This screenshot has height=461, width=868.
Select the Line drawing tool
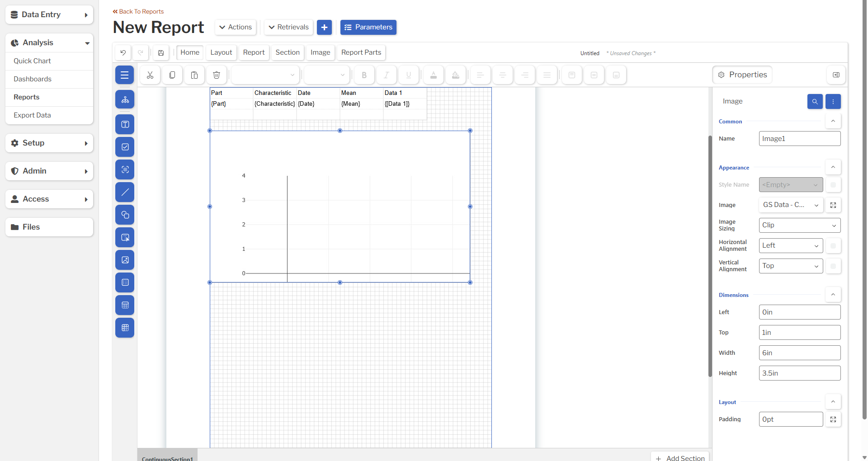(x=125, y=192)
